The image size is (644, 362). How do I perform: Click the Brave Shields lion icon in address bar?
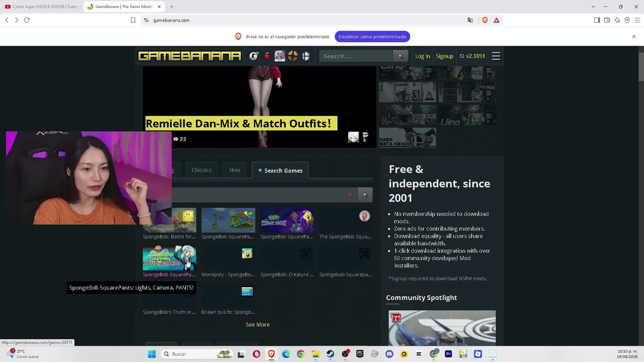coord(485,20)
